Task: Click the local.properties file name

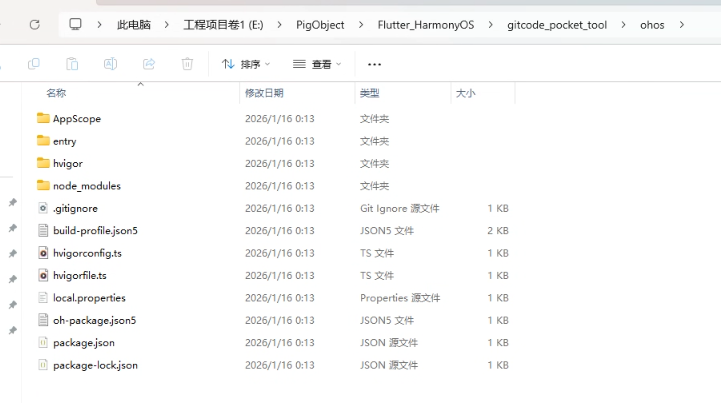Action: tap(89, 298)
